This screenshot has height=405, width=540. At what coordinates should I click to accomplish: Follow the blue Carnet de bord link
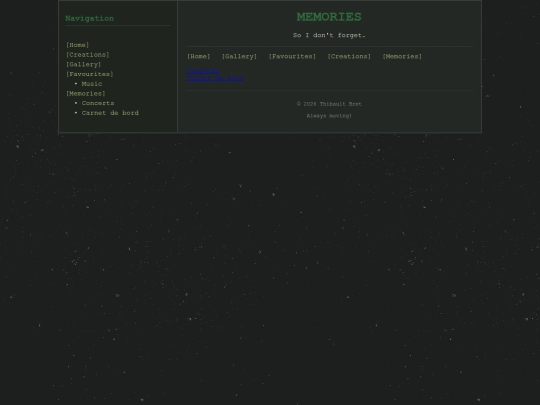[215, 78]
